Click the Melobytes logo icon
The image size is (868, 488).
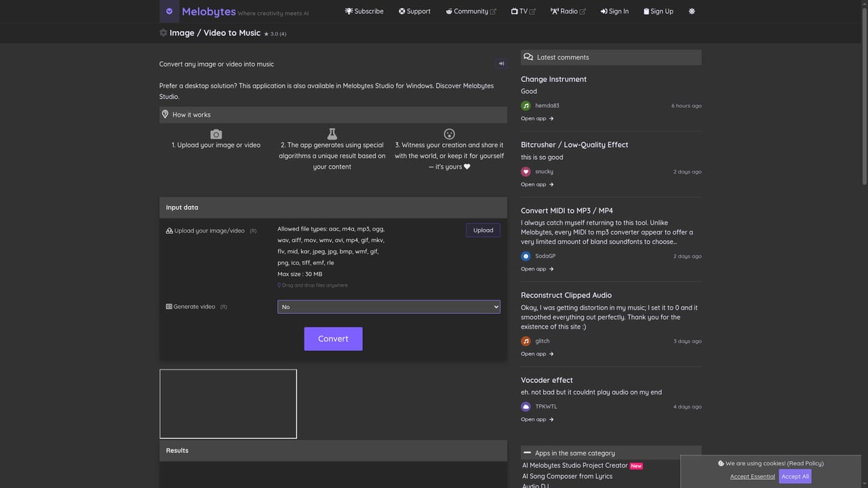(170, 11)
